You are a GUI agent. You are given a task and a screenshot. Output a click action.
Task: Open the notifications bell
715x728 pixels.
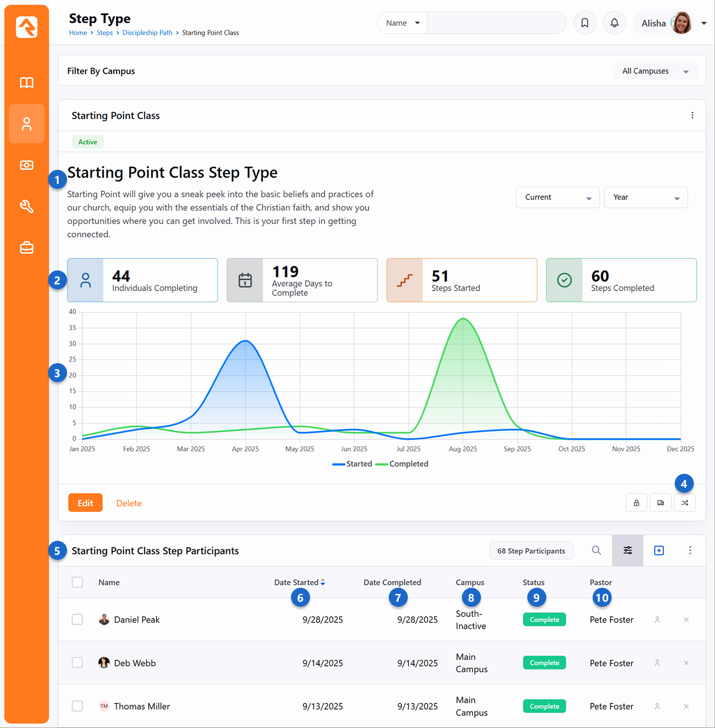tap(614, 23)
